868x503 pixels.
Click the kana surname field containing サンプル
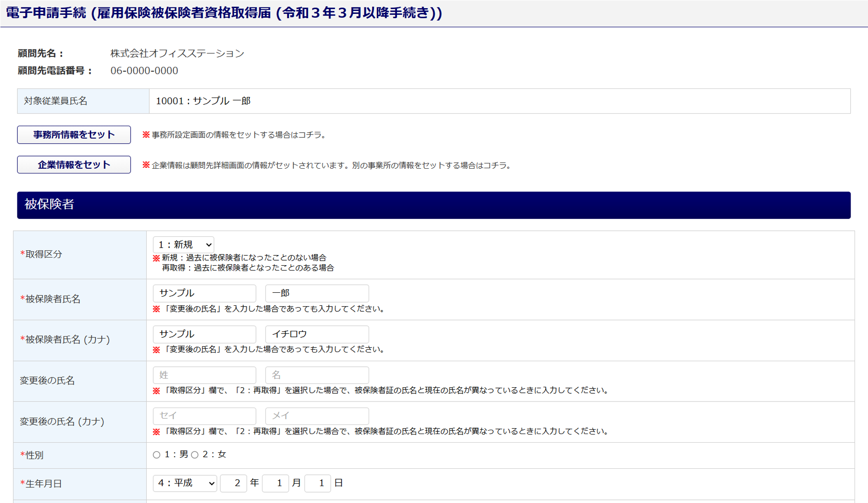204,334
